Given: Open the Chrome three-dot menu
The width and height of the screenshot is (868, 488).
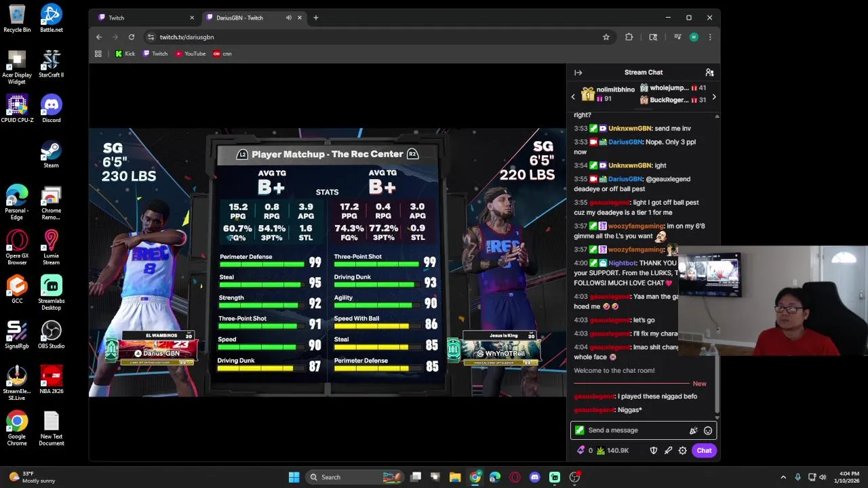Looking at the screenshot, I should [710, 37].
